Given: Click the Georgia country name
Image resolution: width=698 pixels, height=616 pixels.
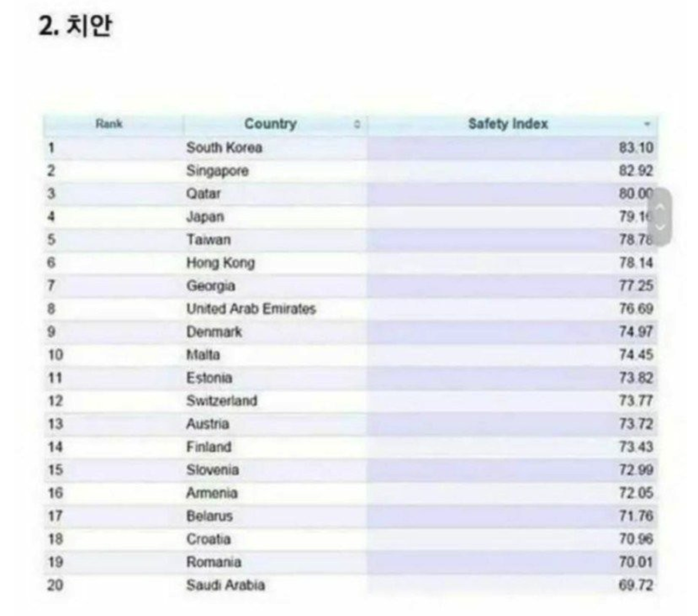Looking at the screenshot, I should tap(211, 286).
